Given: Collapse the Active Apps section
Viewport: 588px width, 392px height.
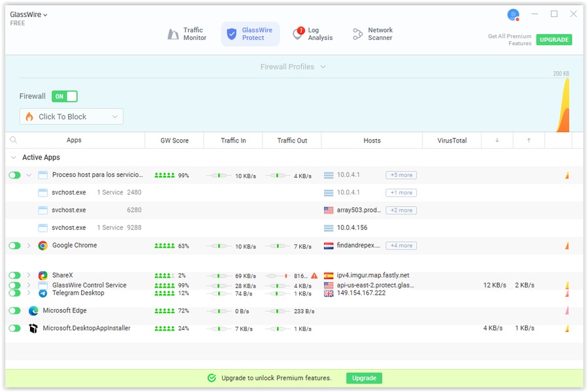Looking at the screenshot, I should click(x=14, y=157).
